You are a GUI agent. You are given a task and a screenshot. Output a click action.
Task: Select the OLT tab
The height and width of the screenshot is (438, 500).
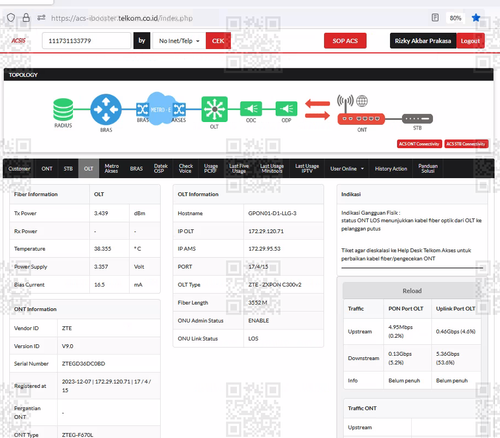pyautogui.click(x=89, y=169)
